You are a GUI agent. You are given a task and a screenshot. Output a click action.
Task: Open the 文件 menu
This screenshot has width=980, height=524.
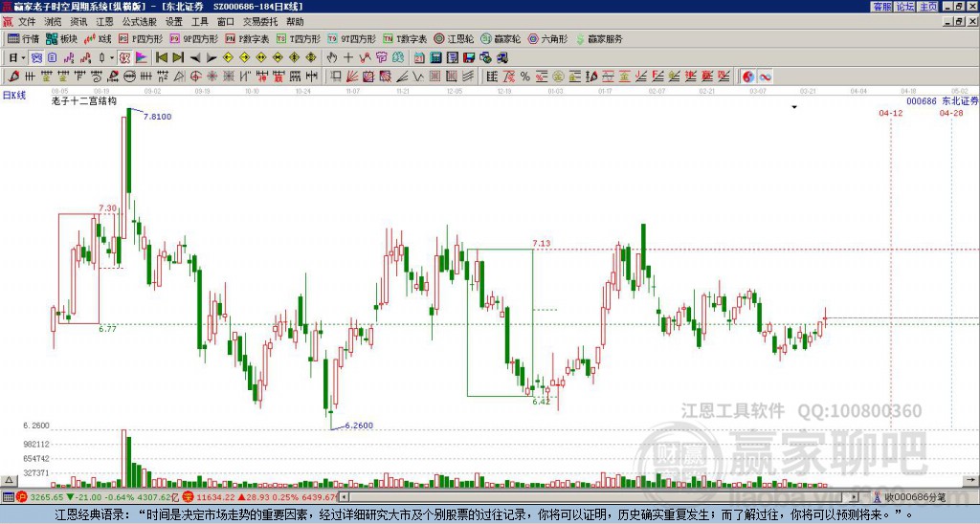click(x=27, y=22)
